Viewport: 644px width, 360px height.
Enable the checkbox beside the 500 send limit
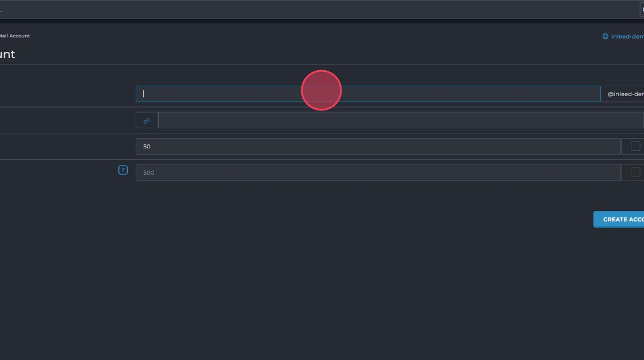pos(635,173)
